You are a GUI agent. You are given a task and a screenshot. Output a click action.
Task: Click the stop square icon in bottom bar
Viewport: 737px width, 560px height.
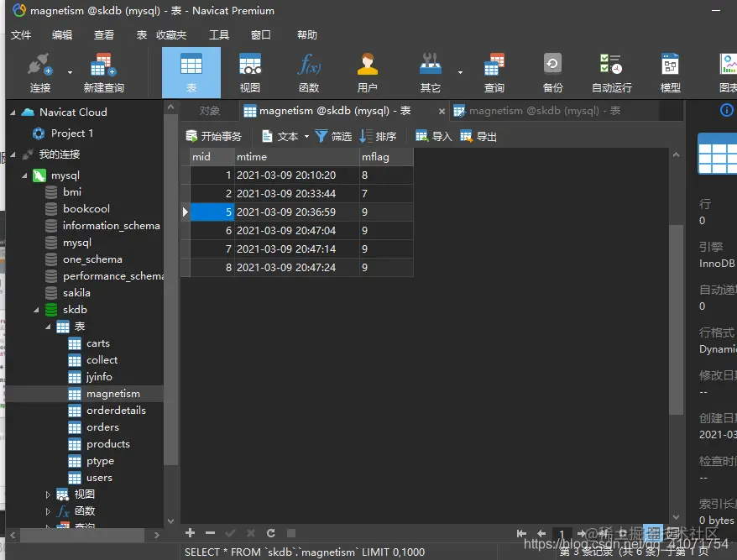click(291, 533)
